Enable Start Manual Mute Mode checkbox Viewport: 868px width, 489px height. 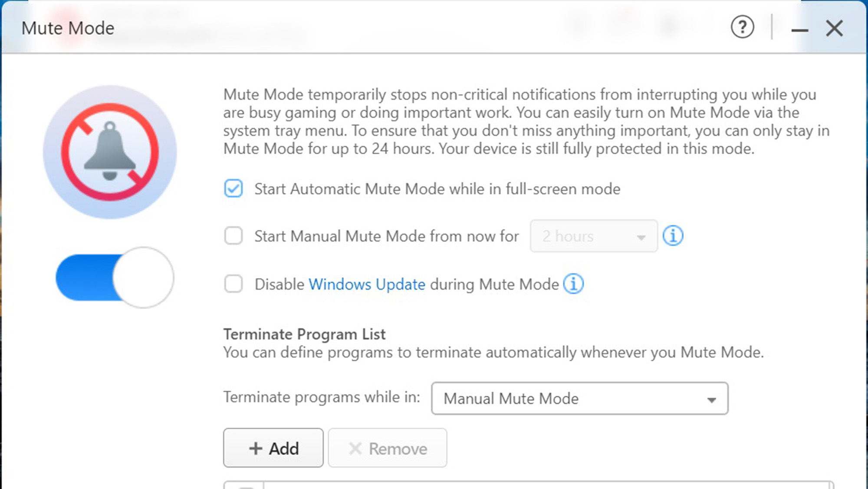click(233, 236)
